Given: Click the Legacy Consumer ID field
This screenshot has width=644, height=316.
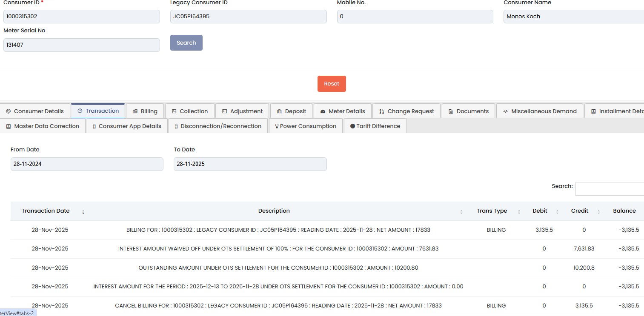Looking at the screenshot, I should [x=249, y=17].
